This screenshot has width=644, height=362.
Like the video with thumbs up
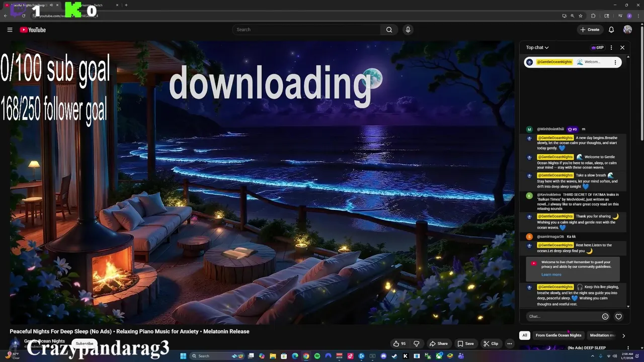click(x=399, y=344)
